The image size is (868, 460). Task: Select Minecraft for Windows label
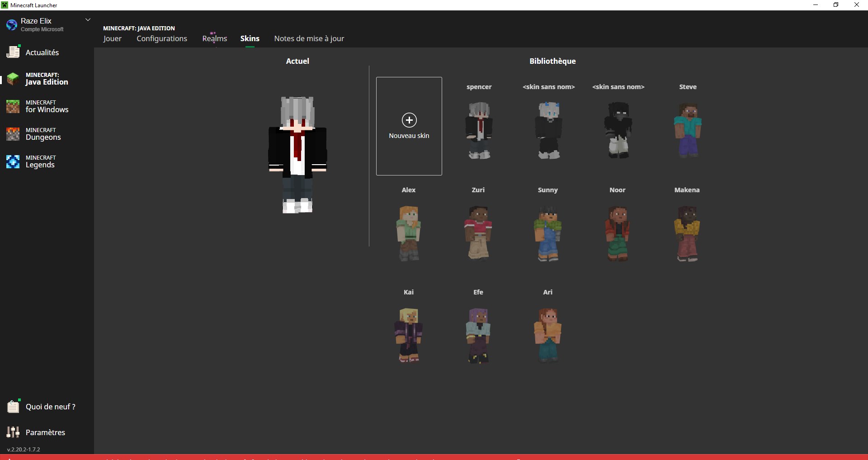click(x=47, y=107)
